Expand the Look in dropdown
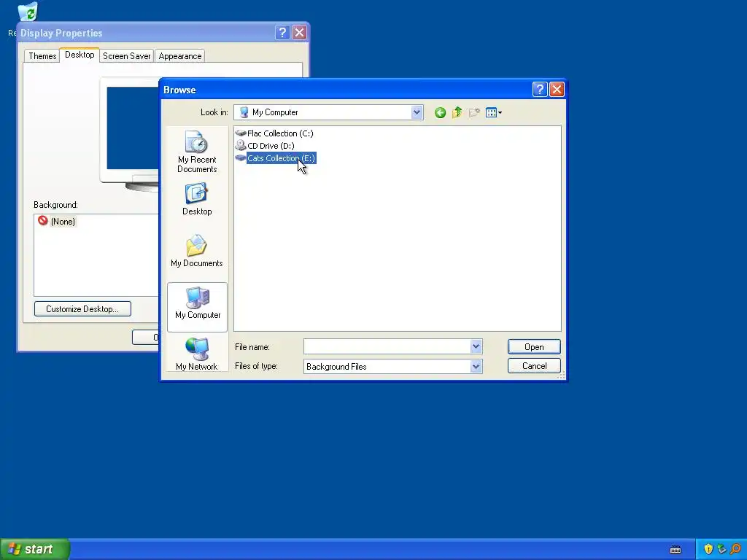Viewport: 747px width, 560px height. [x=417, y=112]
